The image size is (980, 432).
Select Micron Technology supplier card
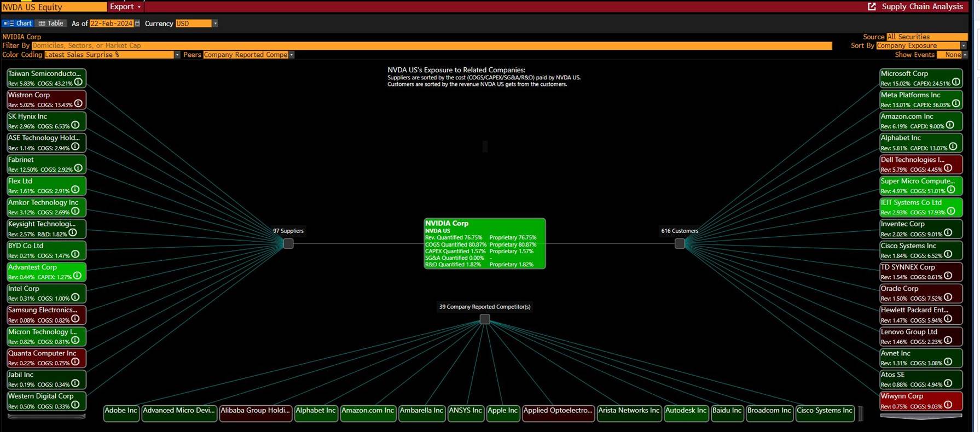pyautogui.click(x=46, y=336)
